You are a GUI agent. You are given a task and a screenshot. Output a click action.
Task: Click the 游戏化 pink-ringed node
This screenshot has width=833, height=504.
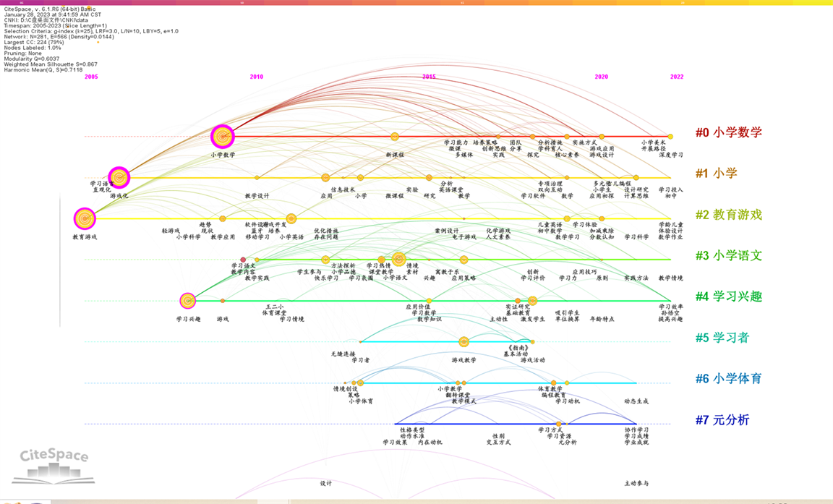[119, 177]
